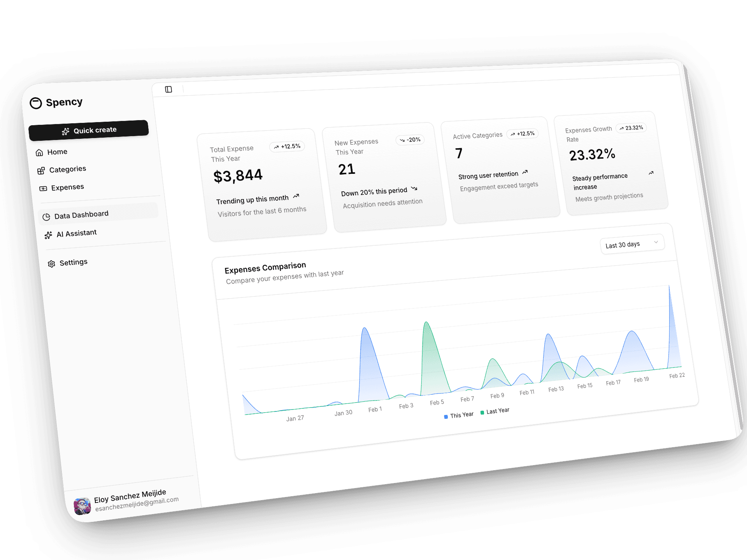The height and width of the screenshot is (560, 747).
Task: Click the Home house icon
Action: 39,153
